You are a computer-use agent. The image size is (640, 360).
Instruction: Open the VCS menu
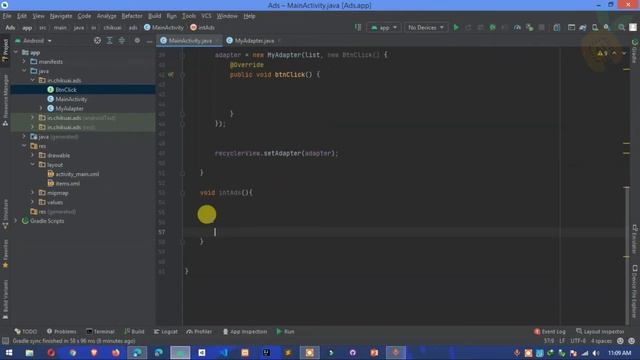pyautogui.click(x=206, y=16)
